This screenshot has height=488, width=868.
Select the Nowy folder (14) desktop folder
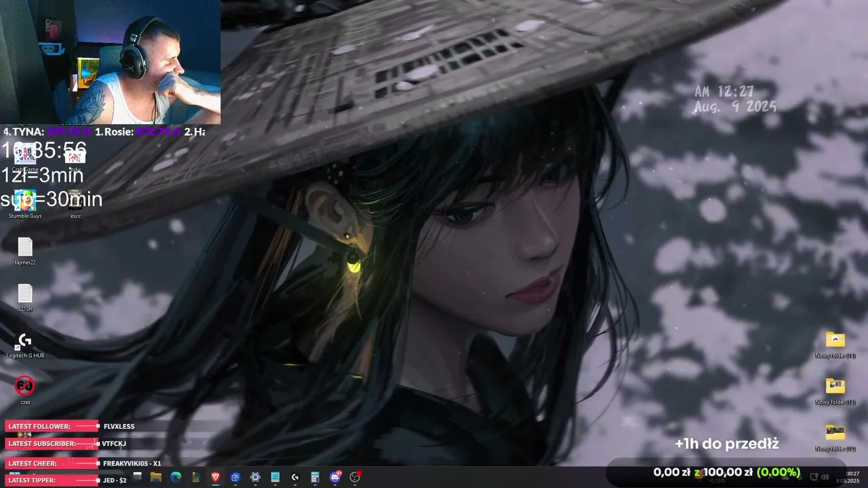point(835,344)
